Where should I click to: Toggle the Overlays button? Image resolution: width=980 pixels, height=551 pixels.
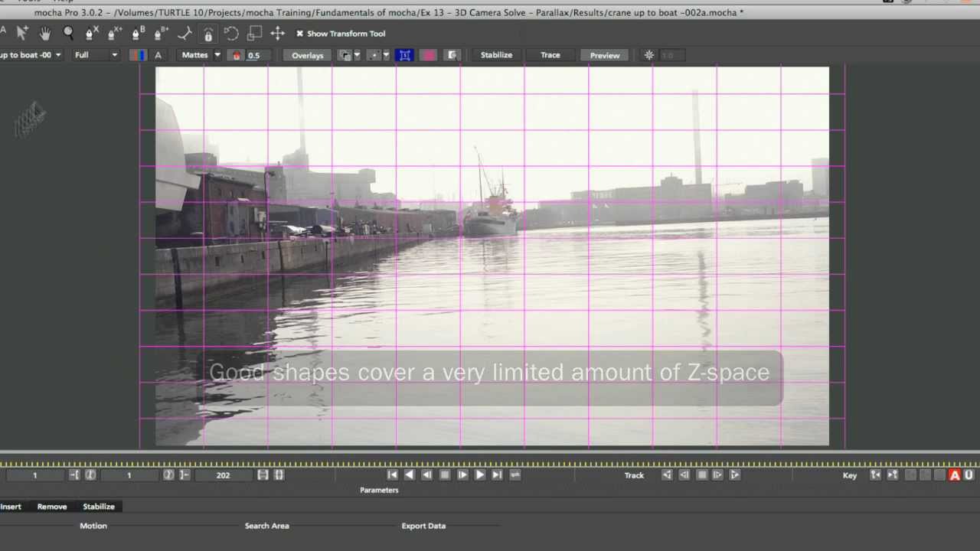click(x=308, y=55)
